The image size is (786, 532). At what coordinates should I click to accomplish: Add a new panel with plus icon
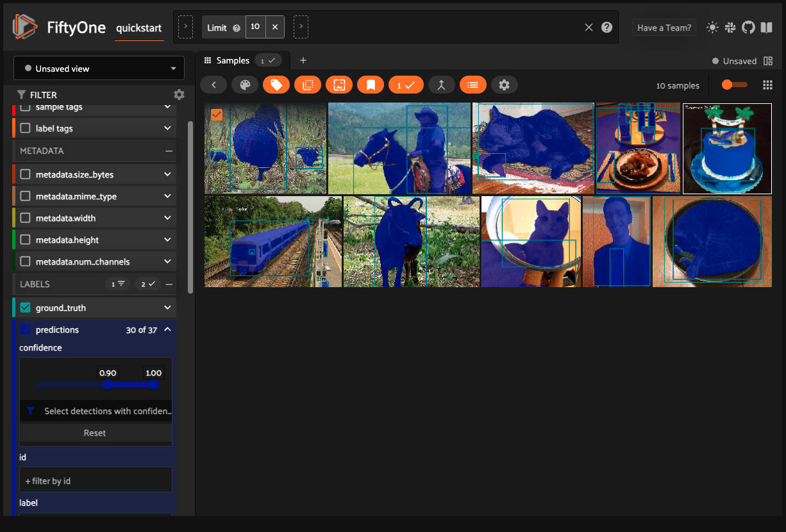[x=303, y=60]
